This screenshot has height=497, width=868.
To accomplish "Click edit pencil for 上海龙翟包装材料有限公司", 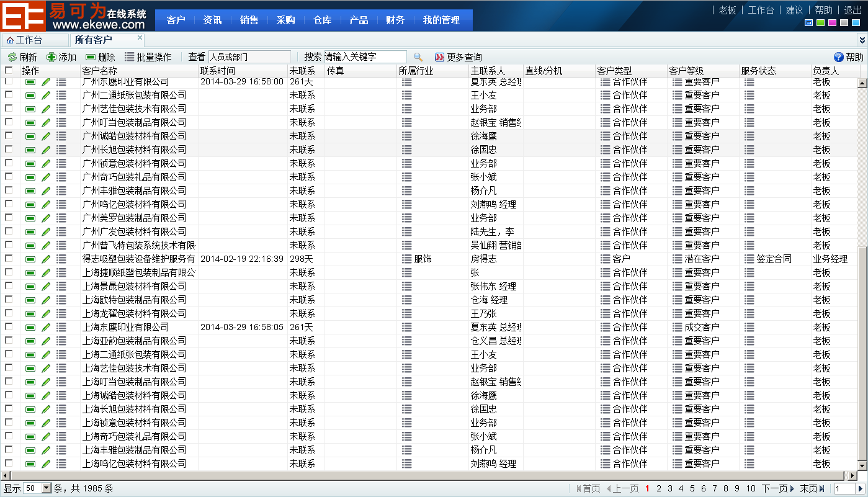I will [46, 314].
